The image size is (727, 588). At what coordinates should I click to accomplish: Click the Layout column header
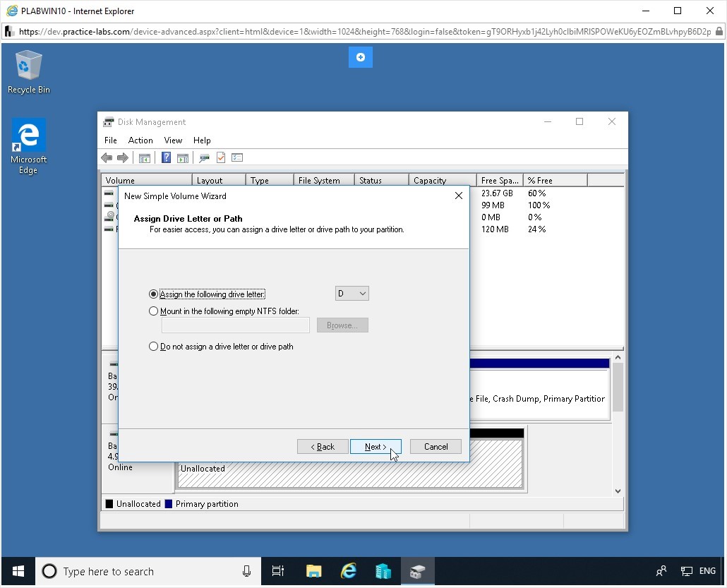(x=219, y=180)
